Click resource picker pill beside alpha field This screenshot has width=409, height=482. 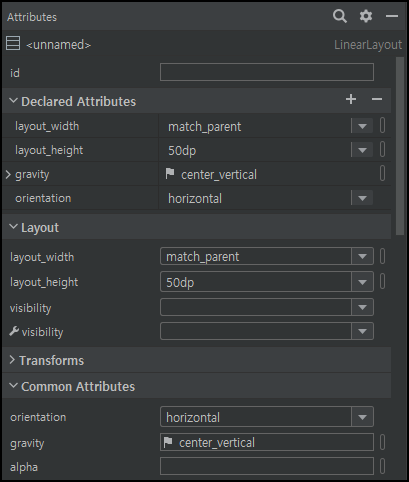click(x=382, y=466)
